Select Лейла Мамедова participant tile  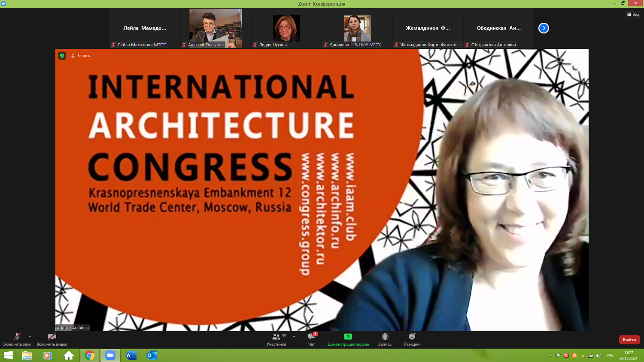point(145,28)
